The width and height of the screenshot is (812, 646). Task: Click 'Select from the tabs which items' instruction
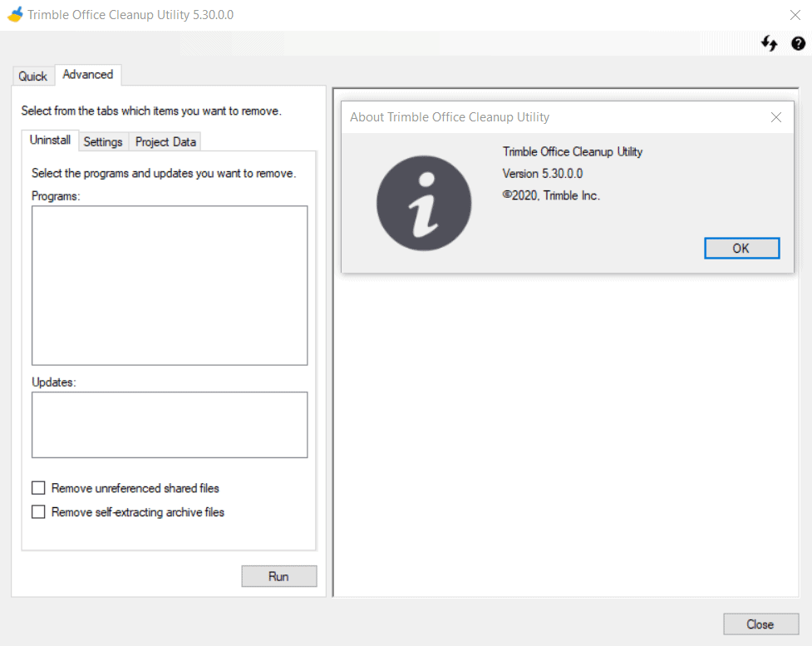pyautogui.click(x=151, y=111)
